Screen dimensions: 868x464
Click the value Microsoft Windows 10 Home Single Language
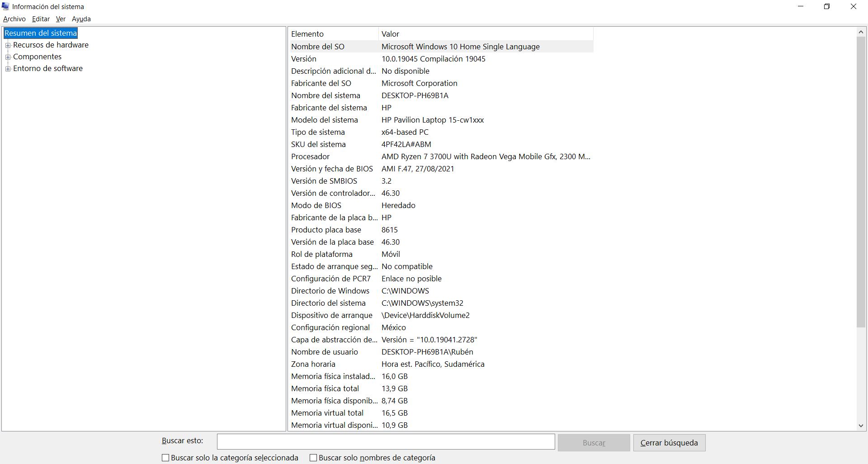[x=461, y=47]
